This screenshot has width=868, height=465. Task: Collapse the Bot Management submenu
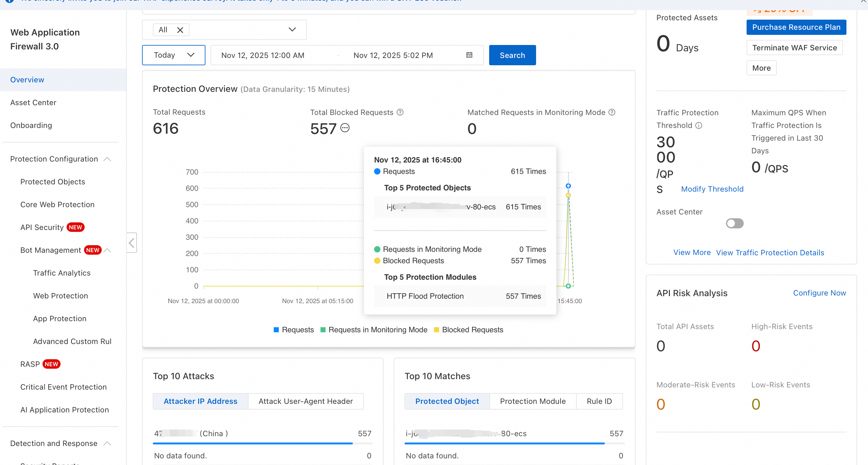(107, 250)
